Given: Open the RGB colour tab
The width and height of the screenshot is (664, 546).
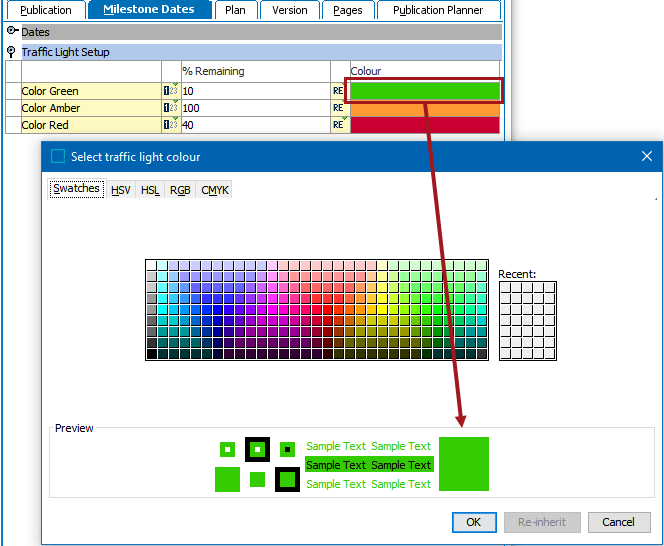Looking at the screenshot, I should [180, 189].
